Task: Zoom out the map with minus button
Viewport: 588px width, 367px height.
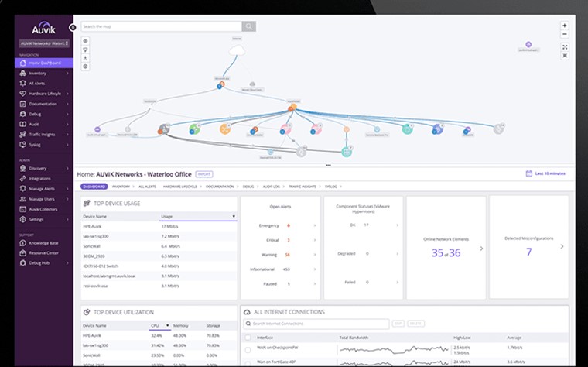Action: pyautogui.click(x=564, y=34)
